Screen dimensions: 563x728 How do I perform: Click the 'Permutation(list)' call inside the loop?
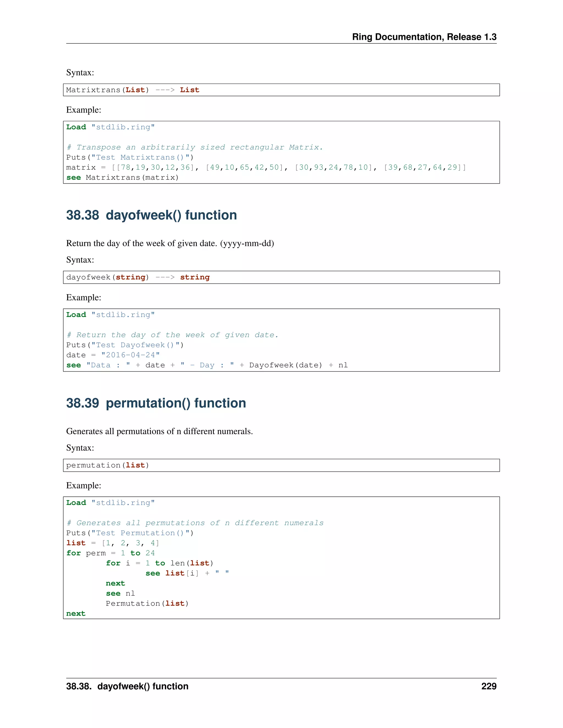[147, 604]
